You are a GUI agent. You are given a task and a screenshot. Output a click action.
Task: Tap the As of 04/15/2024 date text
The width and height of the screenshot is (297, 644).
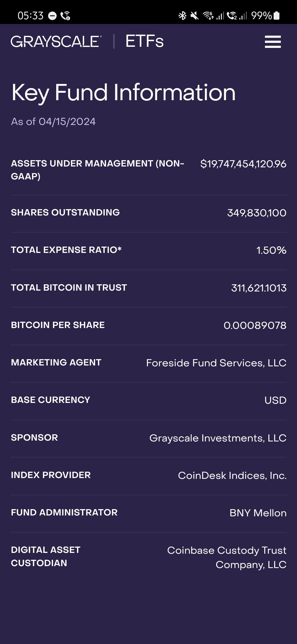click(53, 122)
